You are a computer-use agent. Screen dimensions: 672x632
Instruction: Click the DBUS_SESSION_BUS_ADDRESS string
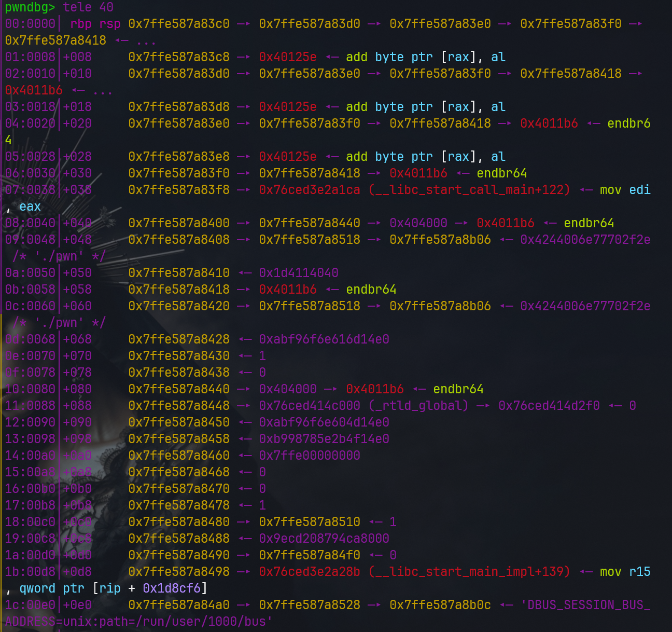click(x=585, y=604)
